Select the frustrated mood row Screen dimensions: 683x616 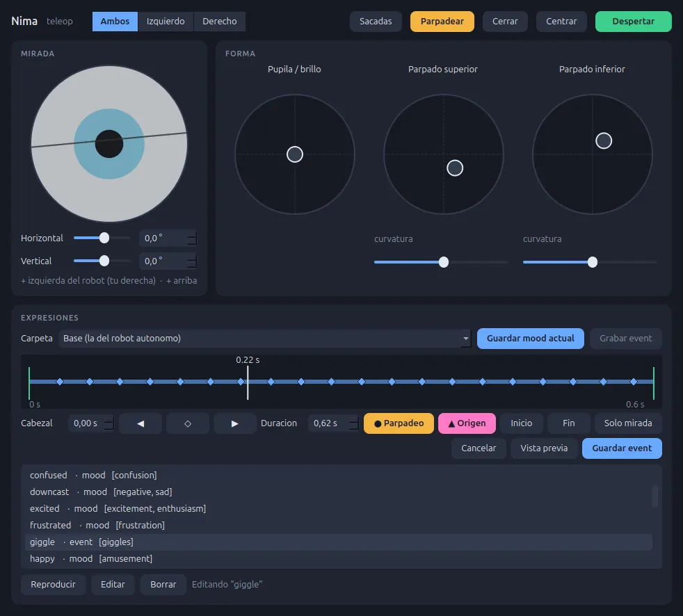point(338,526)
